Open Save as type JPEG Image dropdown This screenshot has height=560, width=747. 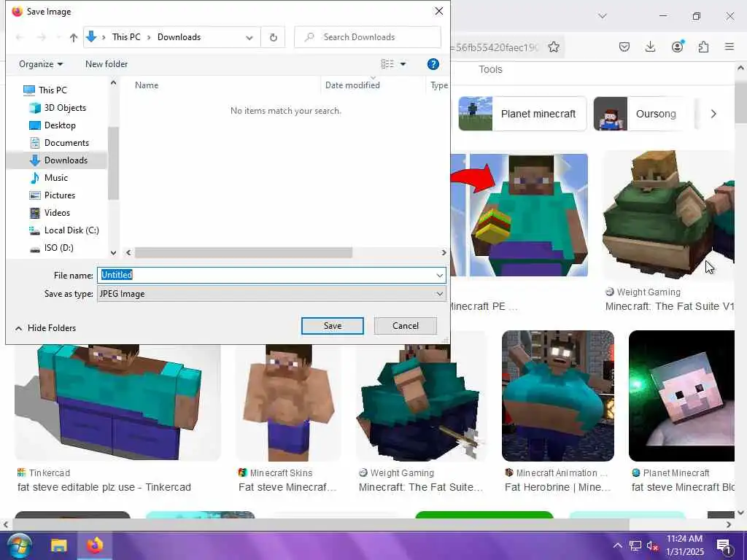click(271, 294)
